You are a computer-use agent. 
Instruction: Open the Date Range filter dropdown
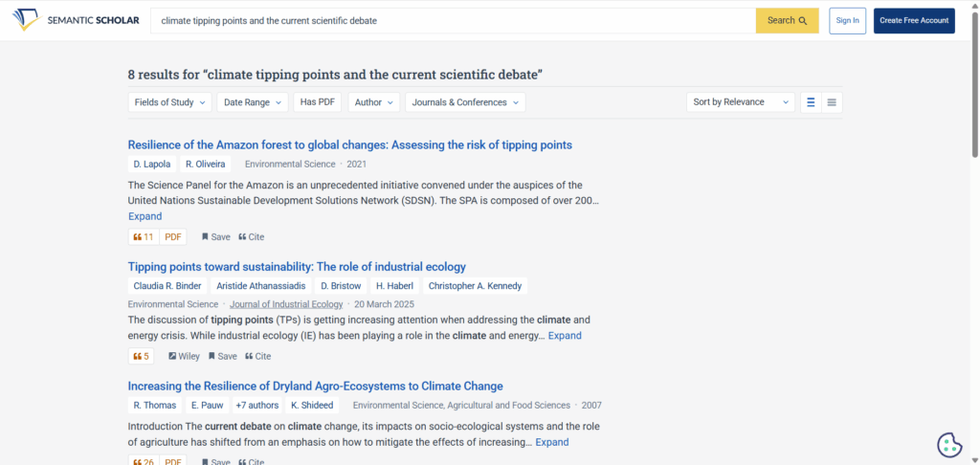click(253, 102)
